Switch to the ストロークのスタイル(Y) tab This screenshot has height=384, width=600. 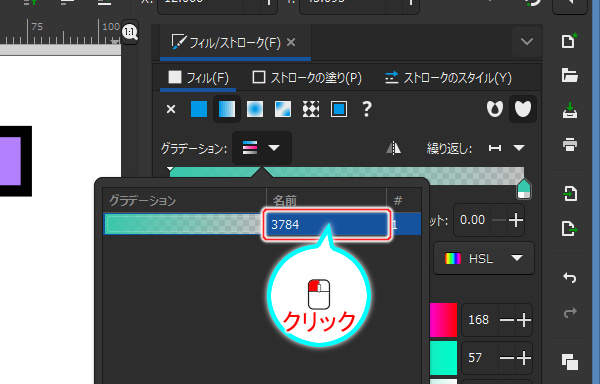[448, 78]
